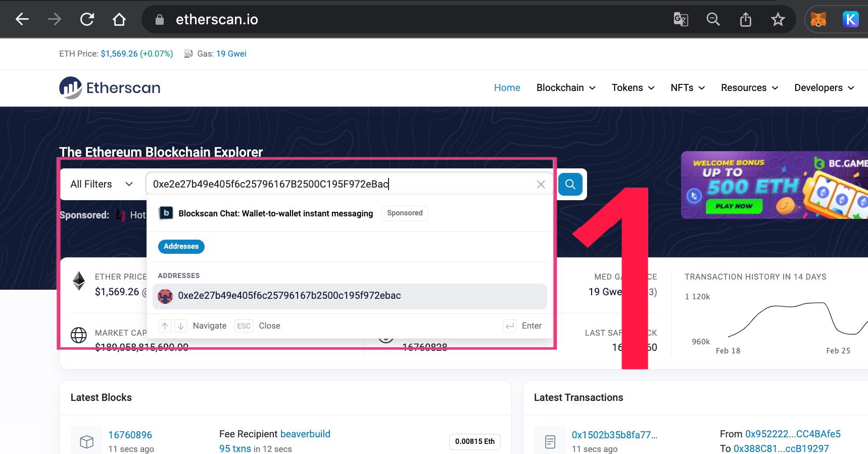Expand the Tokens menu

pyautogui.click(x=633, y=88)
